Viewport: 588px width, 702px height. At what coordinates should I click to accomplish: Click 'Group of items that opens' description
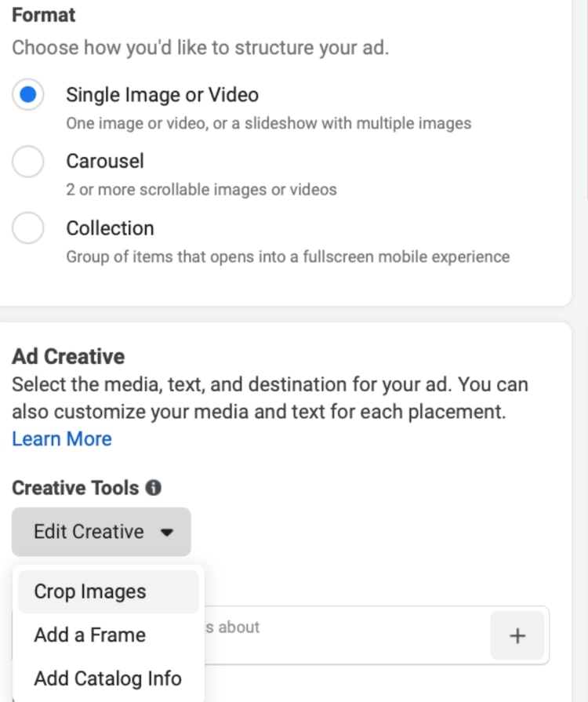[x=288, y=256]
